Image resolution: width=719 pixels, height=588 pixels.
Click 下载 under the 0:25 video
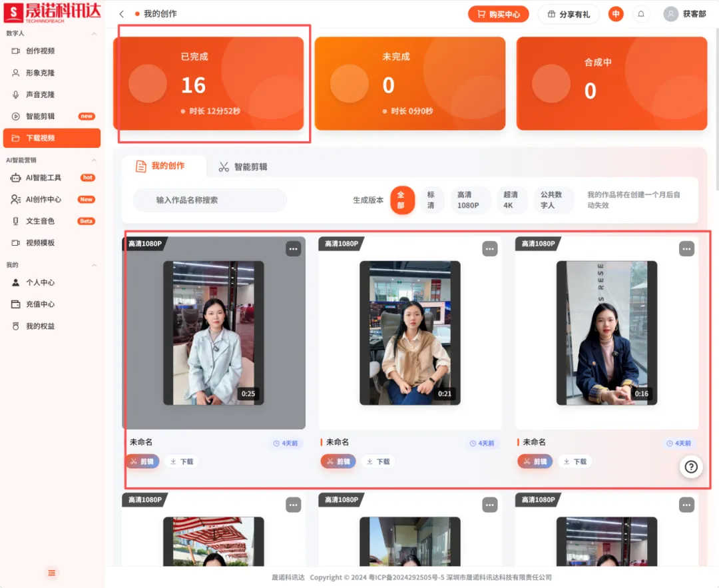click(x=182, y=461)
